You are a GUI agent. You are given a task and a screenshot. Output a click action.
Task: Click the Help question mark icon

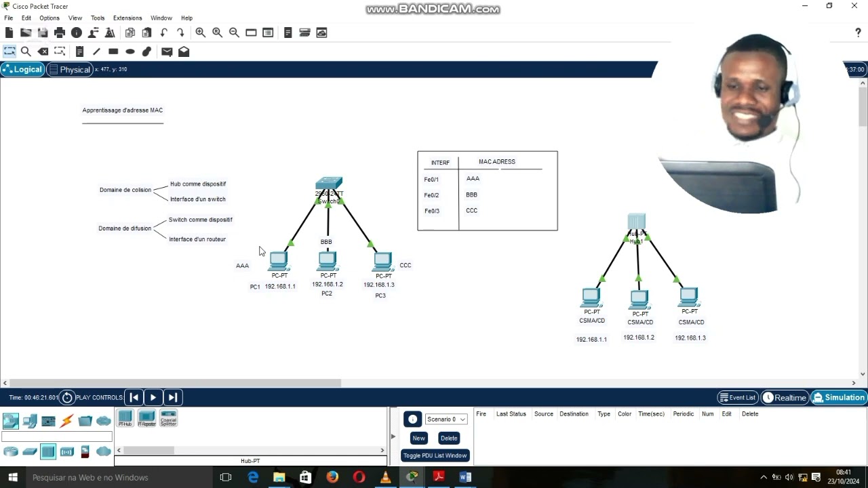point(858,33)
